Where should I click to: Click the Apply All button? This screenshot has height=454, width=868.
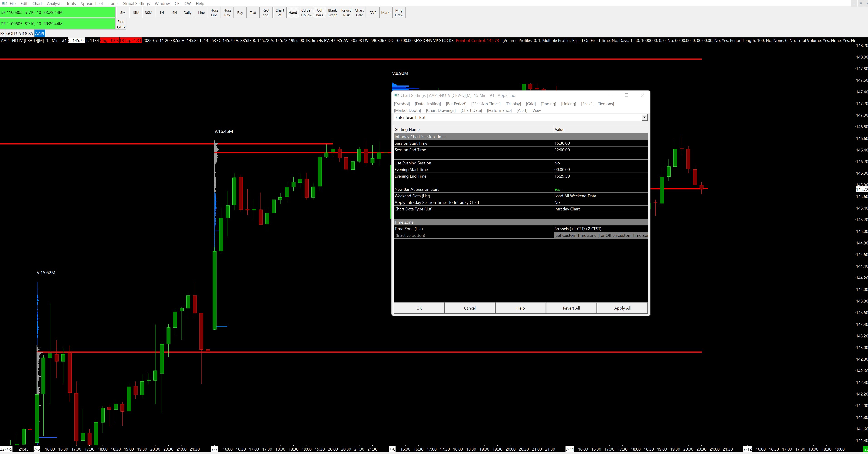tap(622, 308)
